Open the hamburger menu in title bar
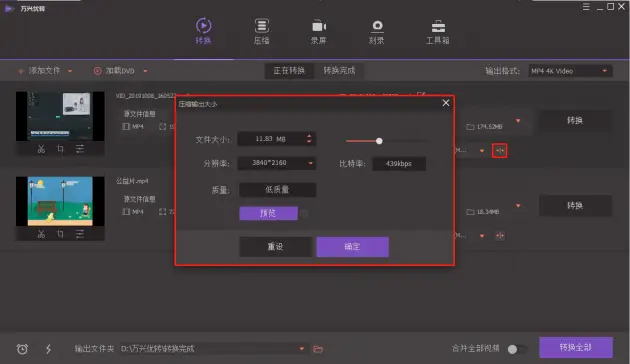Viewport: 630px width, 364px height. coord(586,7)
